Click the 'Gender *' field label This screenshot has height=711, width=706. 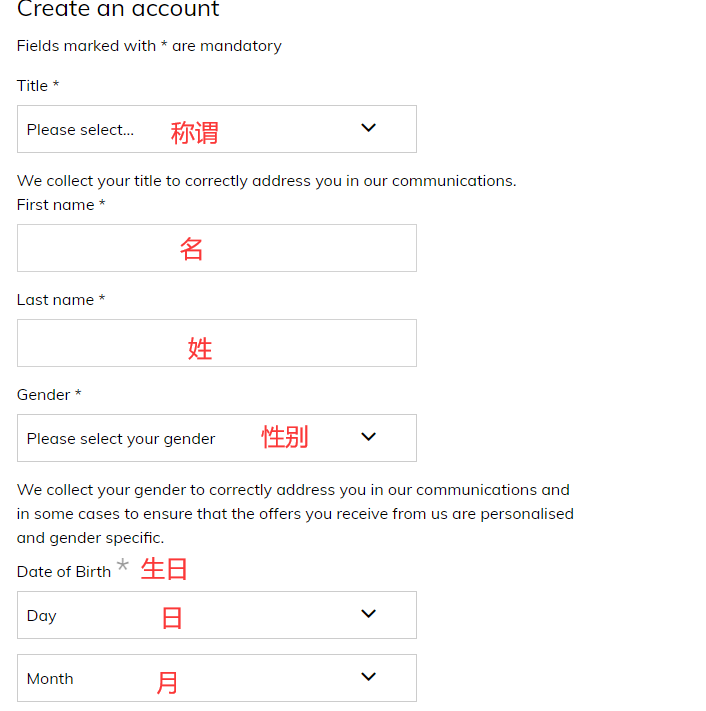pos(49,395)
